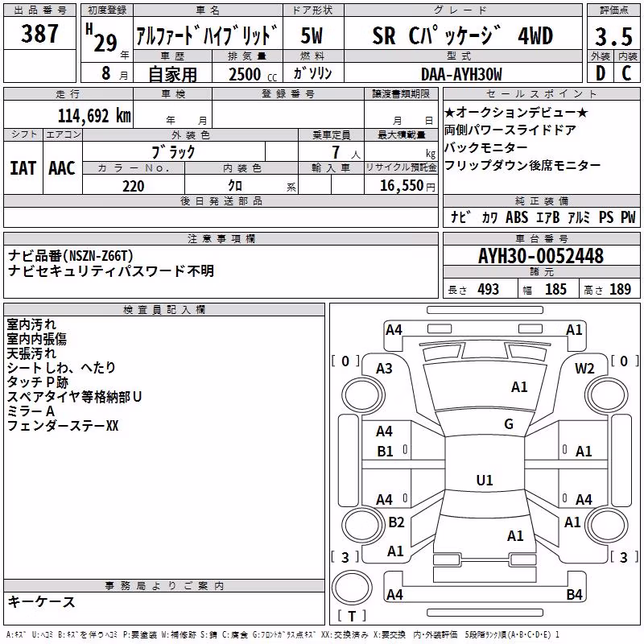Click the A3 mark on the diagram
Image resolution: width=644 pixels, height=644 pixels.
(384, 369)
